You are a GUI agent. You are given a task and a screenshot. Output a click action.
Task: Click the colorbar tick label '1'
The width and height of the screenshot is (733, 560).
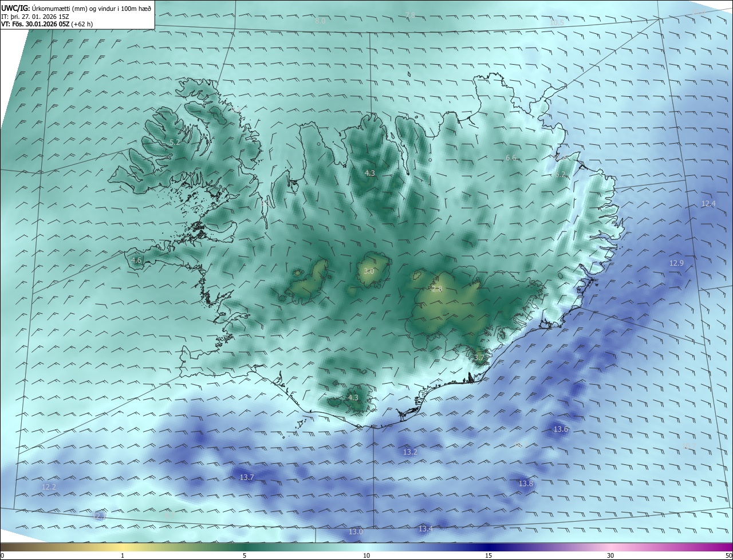[123, 555]
